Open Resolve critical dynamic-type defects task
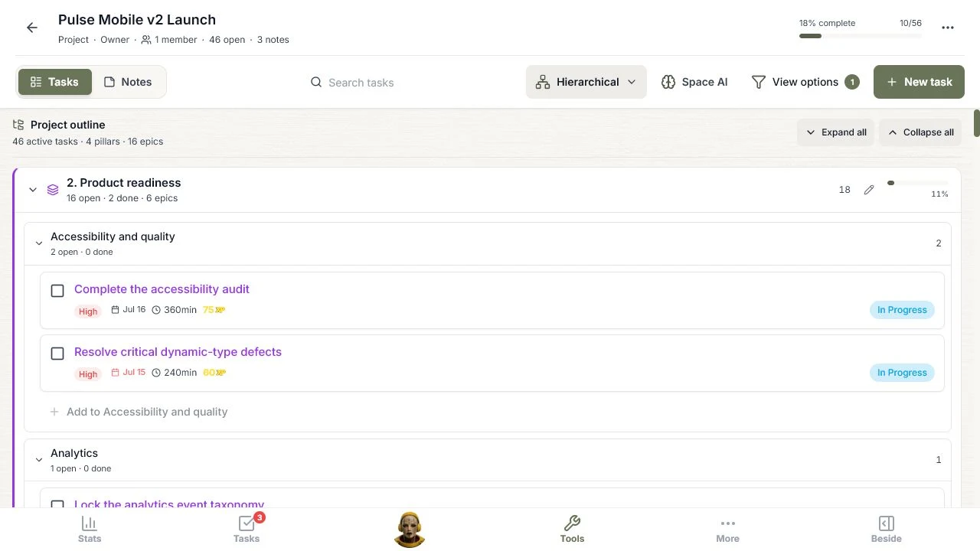980x551 pixels. pos(178,352)
